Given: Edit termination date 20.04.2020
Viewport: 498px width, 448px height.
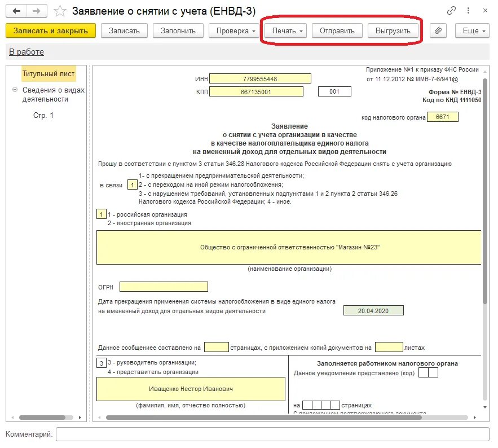Looking at the screenshot, I should [x=373, y=310].
